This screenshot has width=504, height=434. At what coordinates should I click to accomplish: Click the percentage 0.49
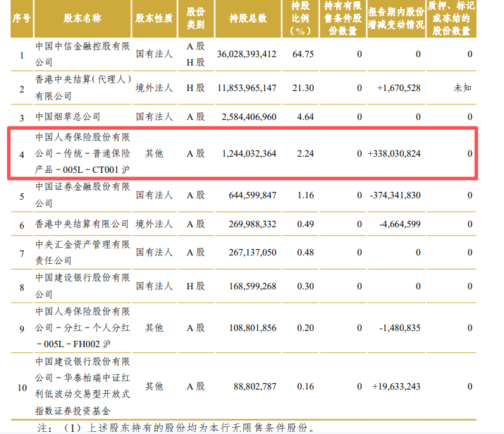coord(305,224)
